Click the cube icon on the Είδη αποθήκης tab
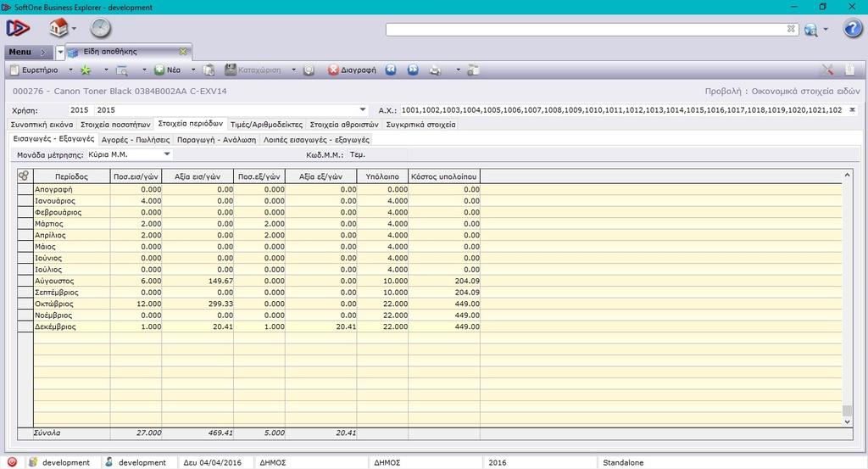Image resolution: width=868 pixels, height=469 pixels. click(x=73, y=52)
